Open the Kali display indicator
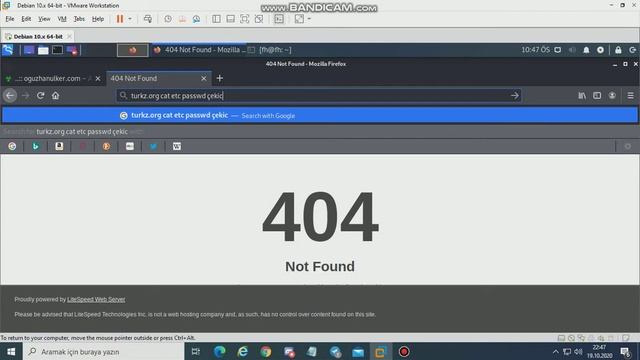 click(x=558, y=50)
